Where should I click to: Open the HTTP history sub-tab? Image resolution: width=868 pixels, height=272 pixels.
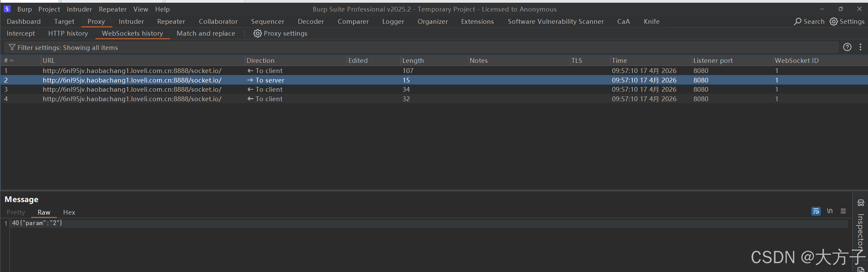[x=68, y=33]
